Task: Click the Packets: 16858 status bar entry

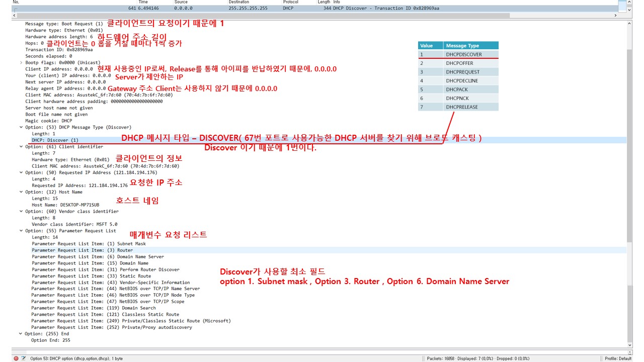Action: tap(478, 358)
